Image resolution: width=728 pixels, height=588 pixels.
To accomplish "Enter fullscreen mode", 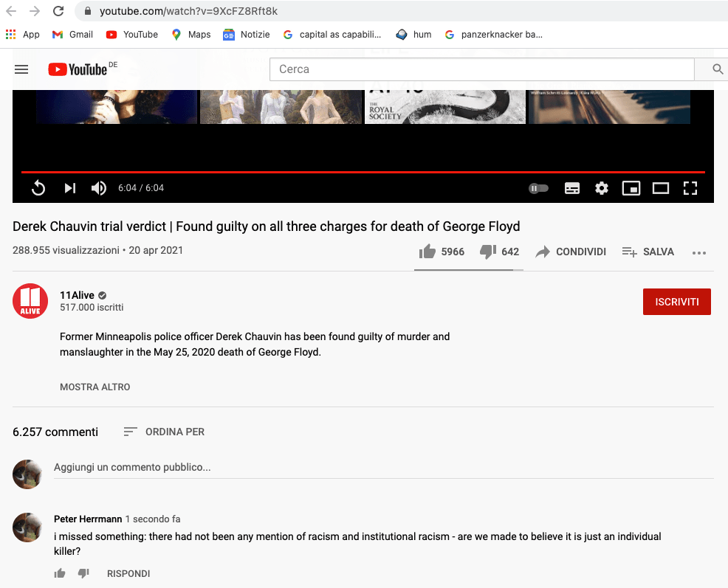I will 690,188.
